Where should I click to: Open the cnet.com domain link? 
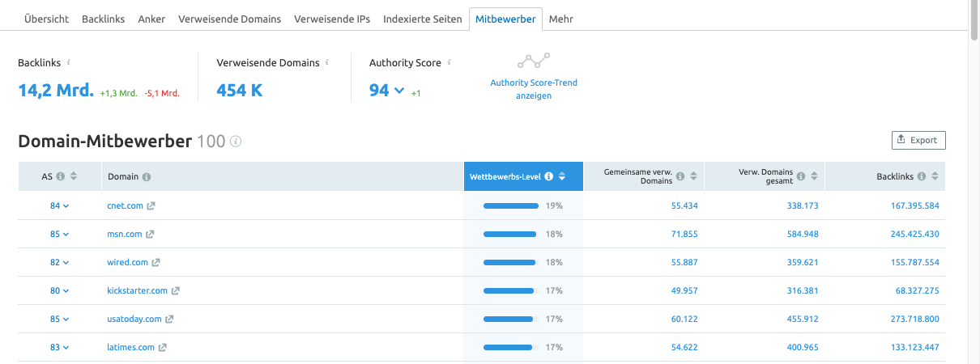tap(125, 206)
